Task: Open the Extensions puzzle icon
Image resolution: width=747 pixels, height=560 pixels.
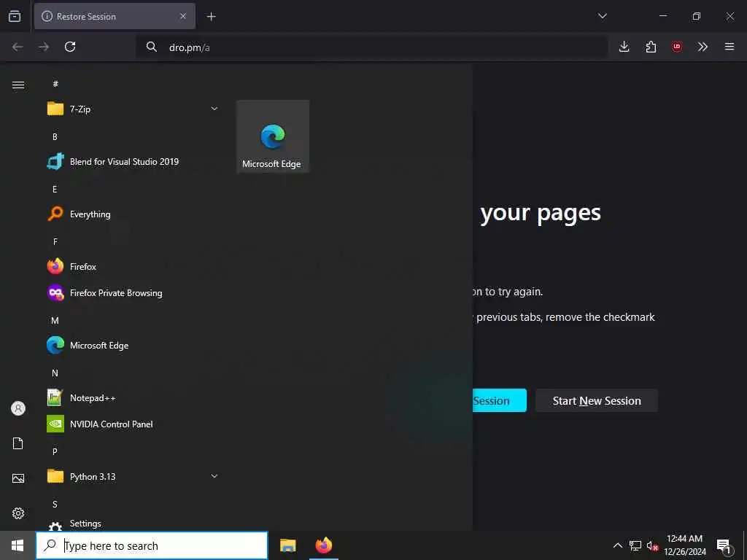Action: click(x=651, y=47)
